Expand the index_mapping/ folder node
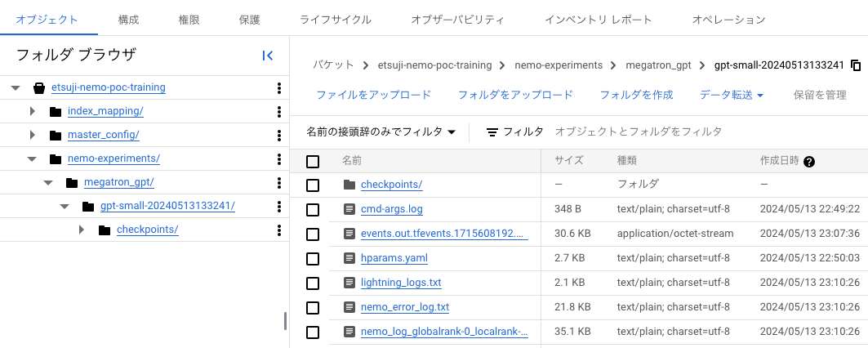868x348 pixels. click(x=32, y=111)
